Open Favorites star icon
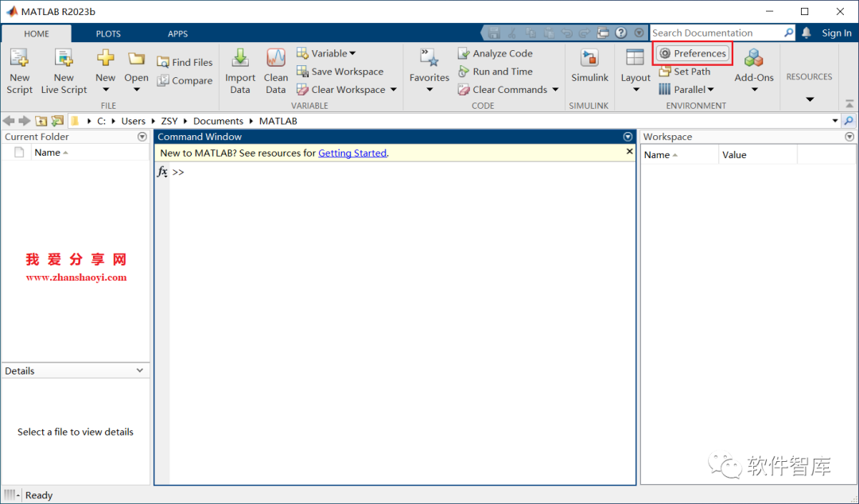 [x=429, y=57]
